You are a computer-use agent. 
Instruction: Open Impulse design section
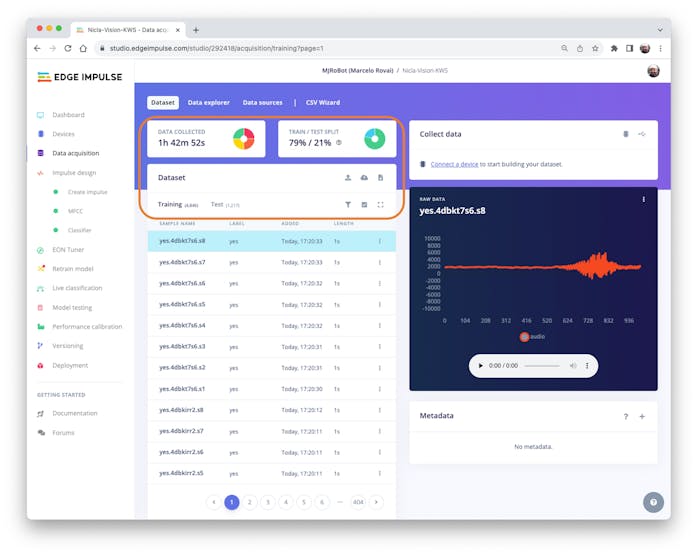(74, 173)
